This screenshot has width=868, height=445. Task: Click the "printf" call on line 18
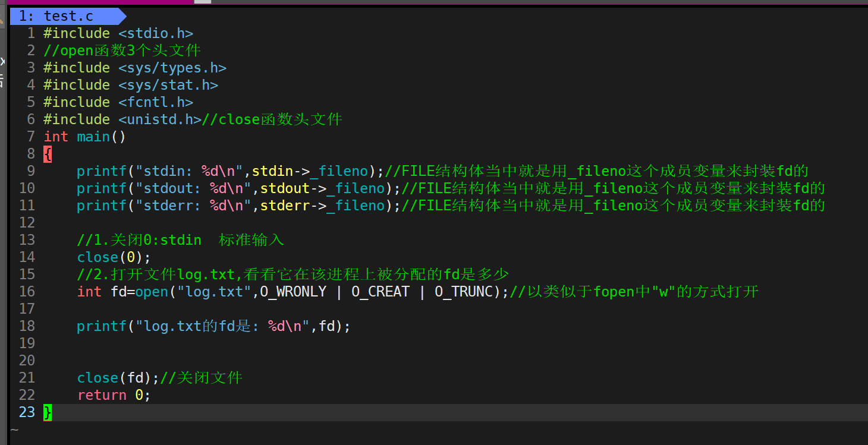click(x=102, y=326)
